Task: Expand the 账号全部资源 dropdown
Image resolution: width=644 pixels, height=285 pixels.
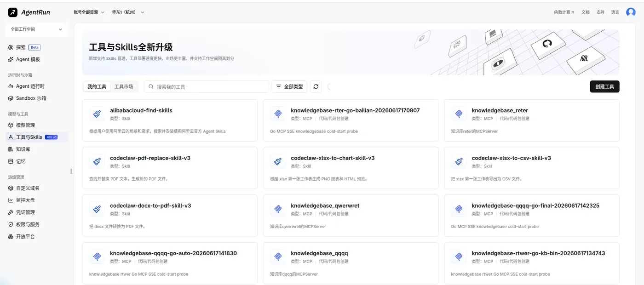Action: tap(89, 12)
